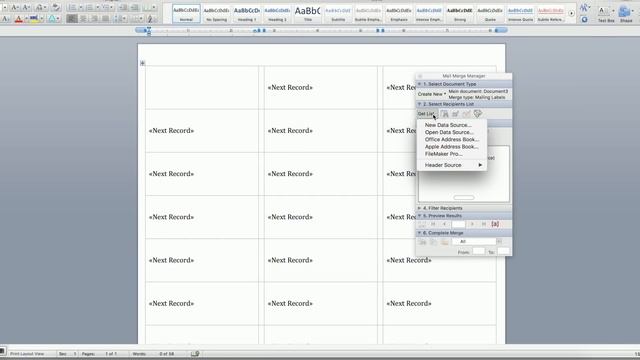640x360 pixels.
Task: Go to last record in Preview Results
Action: (x=484, y=224)
